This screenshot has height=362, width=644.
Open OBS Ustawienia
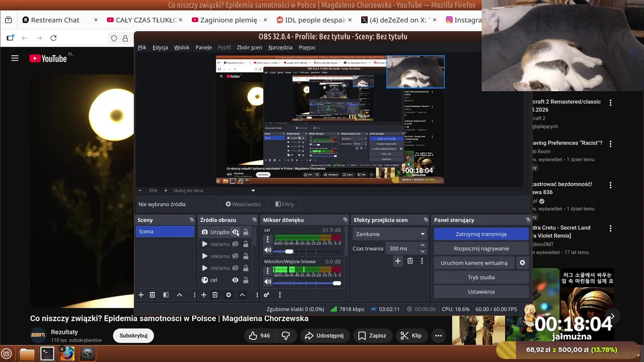click(x=481, y=292)
